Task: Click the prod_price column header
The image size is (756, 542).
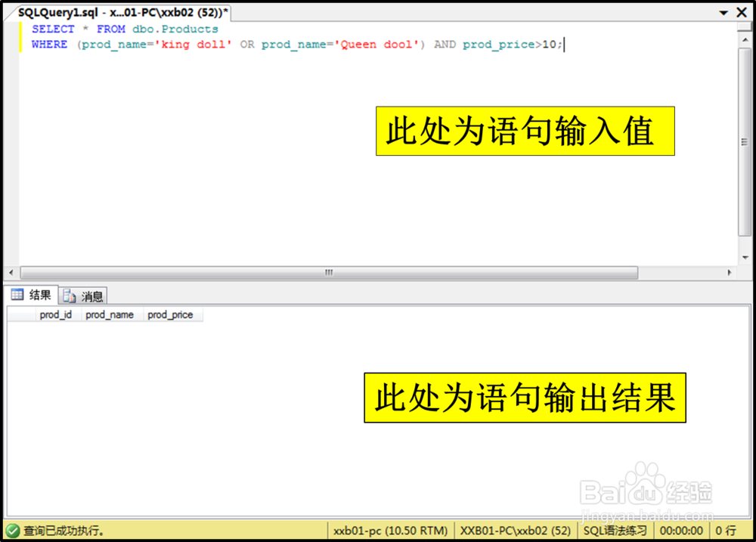Action: coord(172,314)
